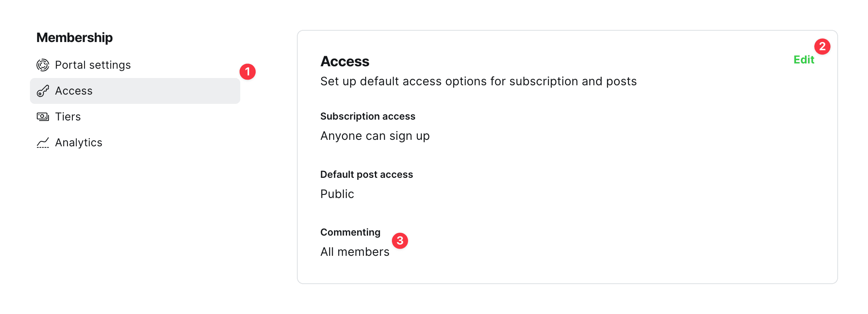Viewport: 868px width, 314px height.
Task: Click the Analytics line chart icon
Action: coord(43,143)
